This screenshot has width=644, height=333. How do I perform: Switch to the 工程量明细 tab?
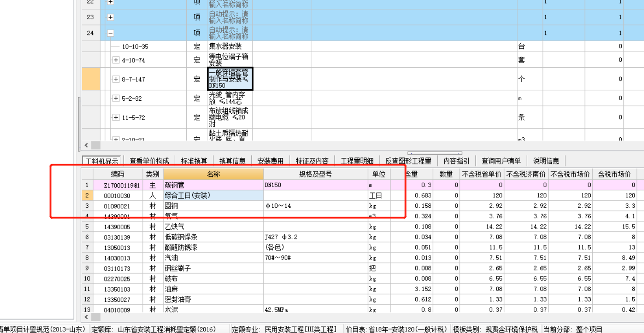(357, 161)
